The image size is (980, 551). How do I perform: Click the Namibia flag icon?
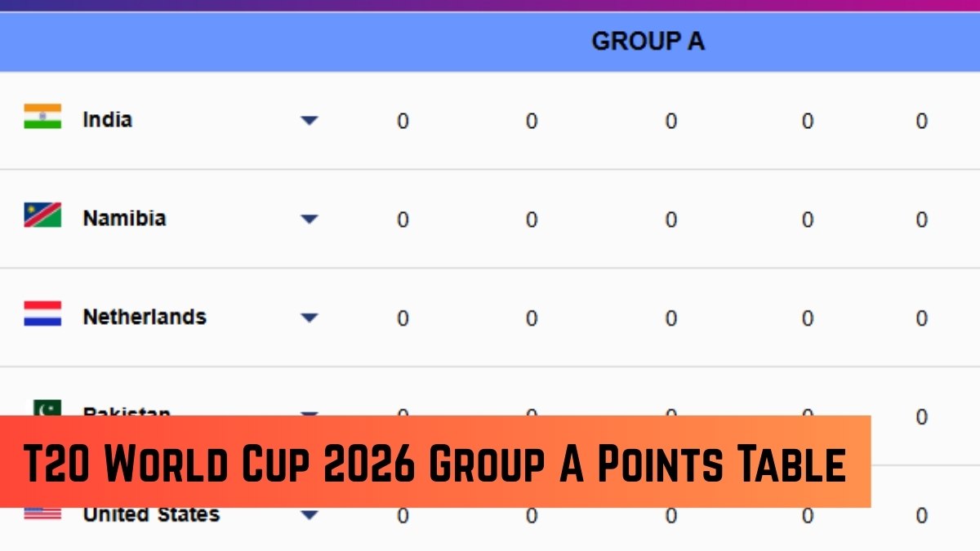(42, 216)
